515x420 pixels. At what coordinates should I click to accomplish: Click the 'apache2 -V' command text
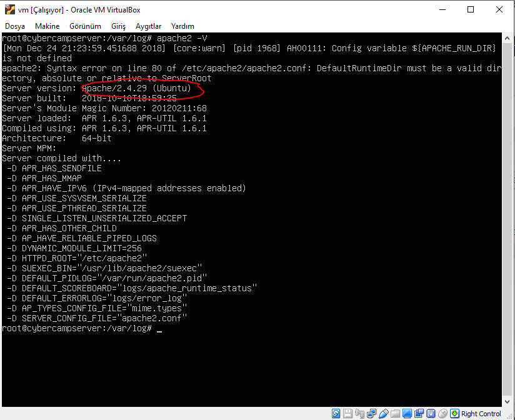(182, 38)
